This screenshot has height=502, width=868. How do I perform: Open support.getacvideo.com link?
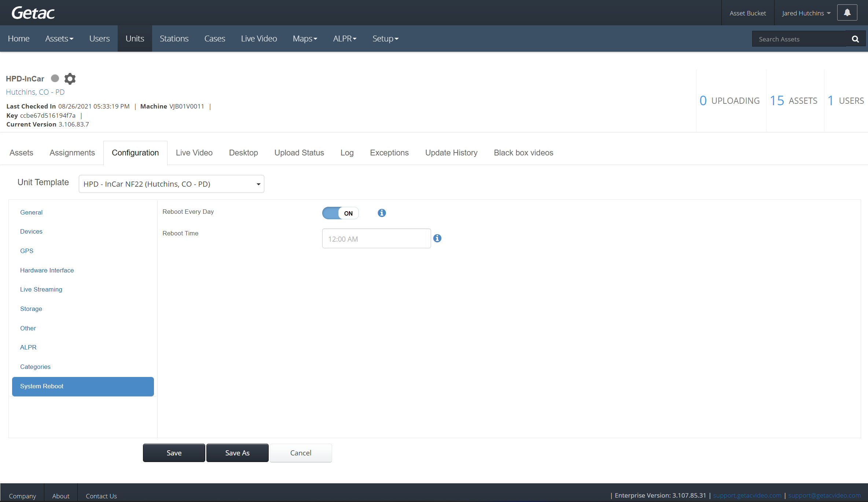[x=747, y=495]
